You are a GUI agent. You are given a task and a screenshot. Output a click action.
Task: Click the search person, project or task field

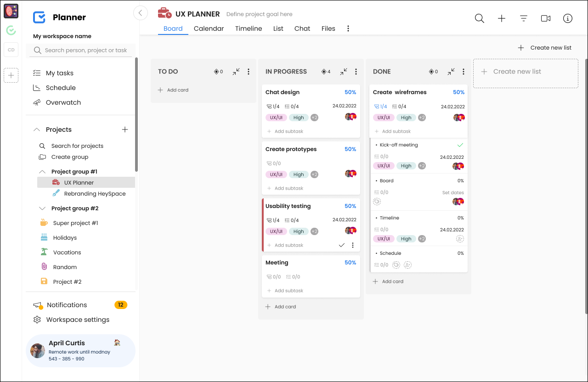(x=85, y=51)
